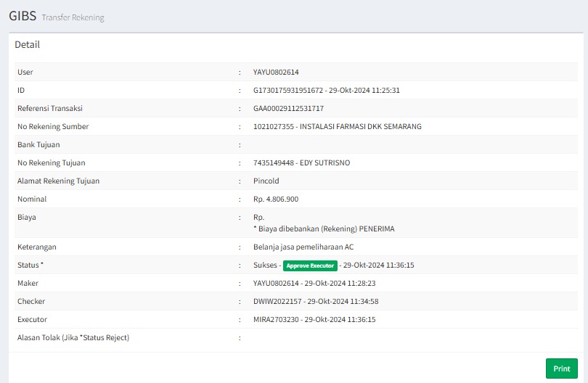This screenshot has width=588, height=383.
Task: Click the Sukses status text
Action: 264,265
